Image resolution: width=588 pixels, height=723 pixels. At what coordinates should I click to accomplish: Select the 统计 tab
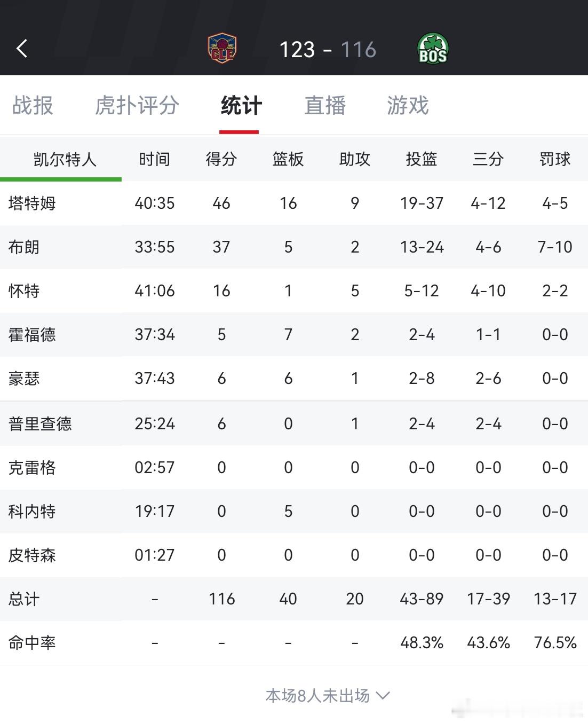[241, 105]
